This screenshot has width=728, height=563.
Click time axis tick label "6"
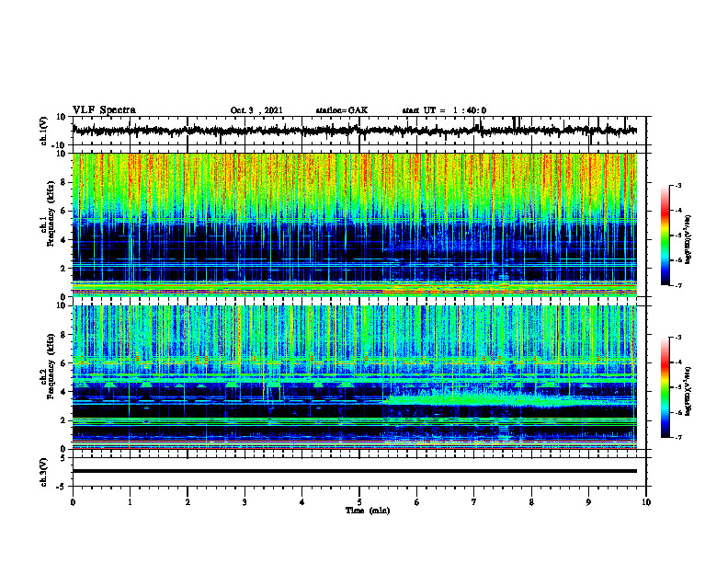click(x=417, y=502)
